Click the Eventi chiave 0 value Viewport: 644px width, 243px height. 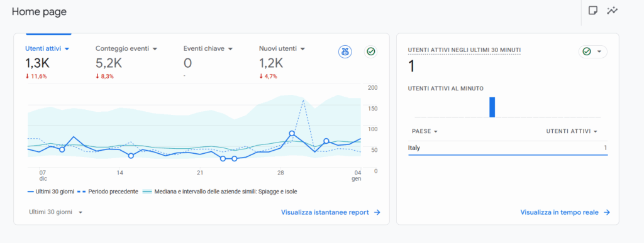coord(187,63)
